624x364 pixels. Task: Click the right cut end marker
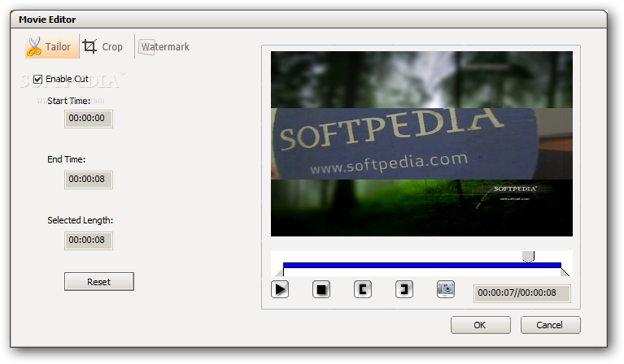pyautogui.click(x=565, y=272)
